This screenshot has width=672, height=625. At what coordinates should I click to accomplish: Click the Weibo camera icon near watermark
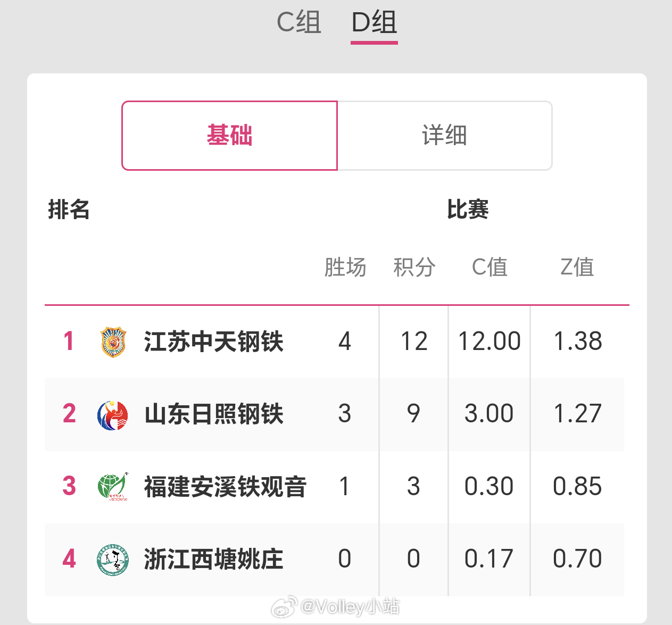pos(284,606)
